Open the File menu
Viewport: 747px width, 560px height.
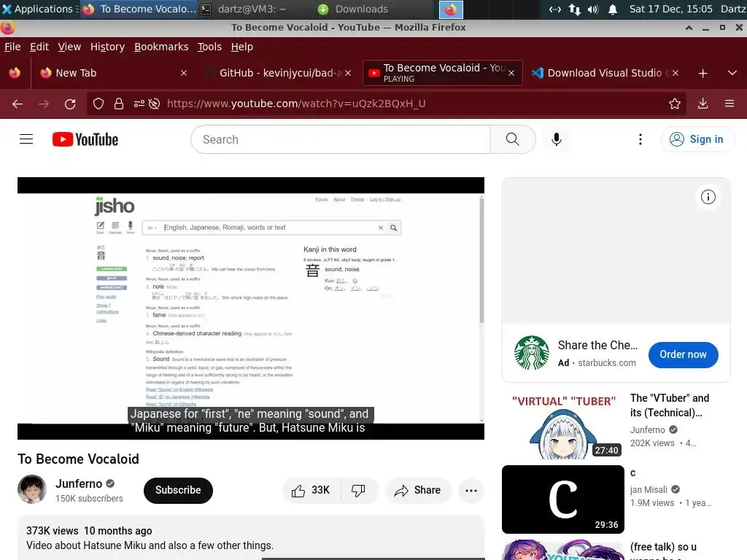[x=12, y=47]
